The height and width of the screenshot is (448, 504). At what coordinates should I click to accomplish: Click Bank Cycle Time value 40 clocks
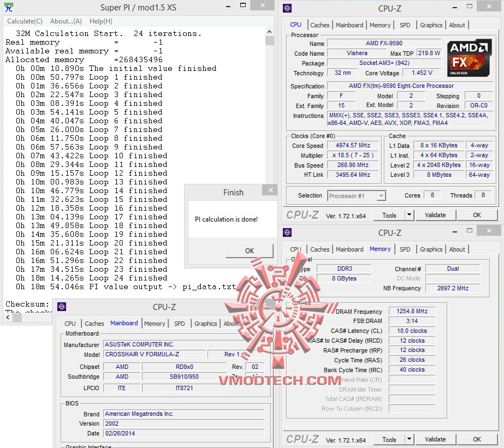(x=412, y=369)
